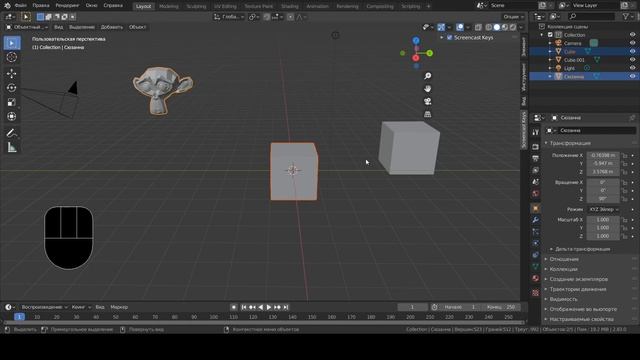Click the outliner search field

[591, 16]
